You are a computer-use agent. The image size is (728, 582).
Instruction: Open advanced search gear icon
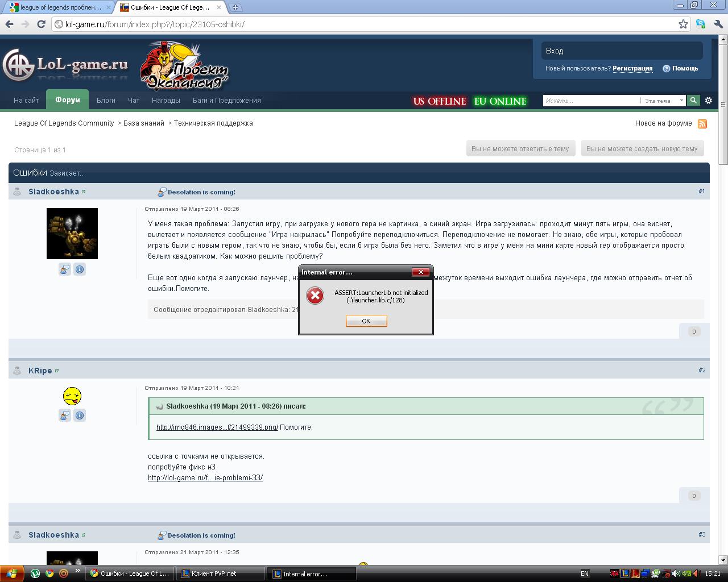coord(709,101)
